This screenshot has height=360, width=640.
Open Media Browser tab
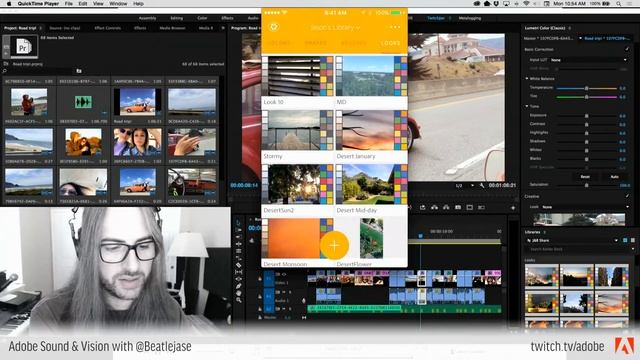pos(172,28)
